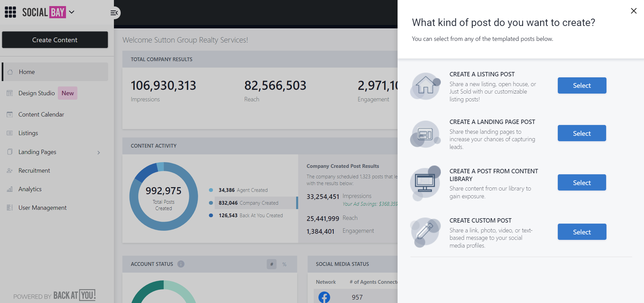644x303 pixels.
Task: Open Analytics in the sidebar
Action: pyautogui.click(x=30, y=189)
